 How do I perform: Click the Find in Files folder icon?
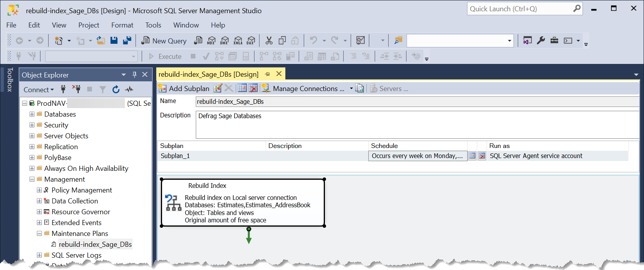point(398,40)
